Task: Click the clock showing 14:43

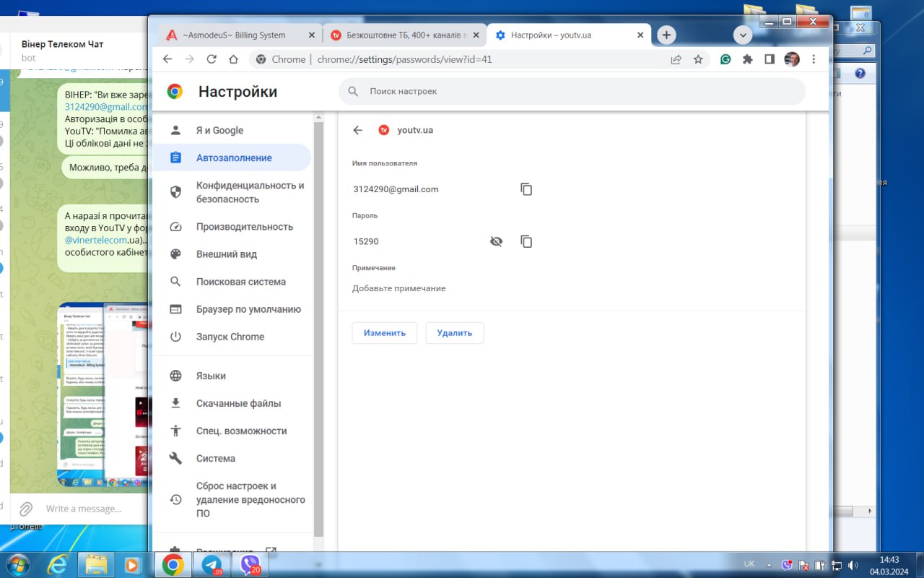Action: coord(889,560)
